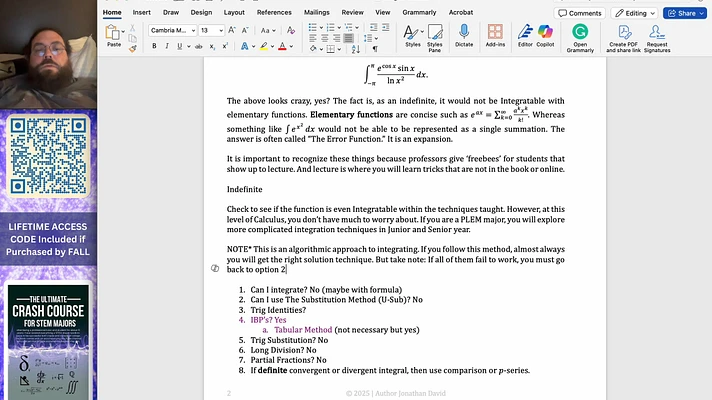The width and height of the screenshot is (712, 400).
Task: Expand the multilevel list options arrow
Action: (x=357, y=28)
